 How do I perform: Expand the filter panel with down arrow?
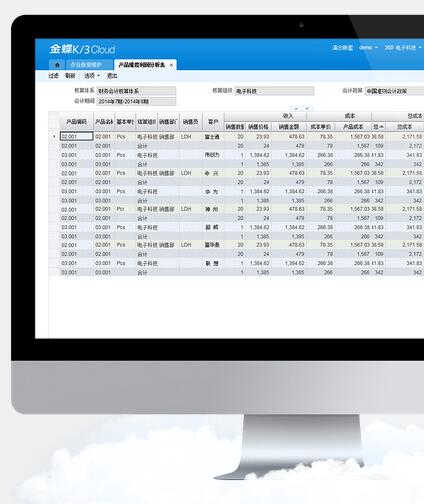pos(307,108)
